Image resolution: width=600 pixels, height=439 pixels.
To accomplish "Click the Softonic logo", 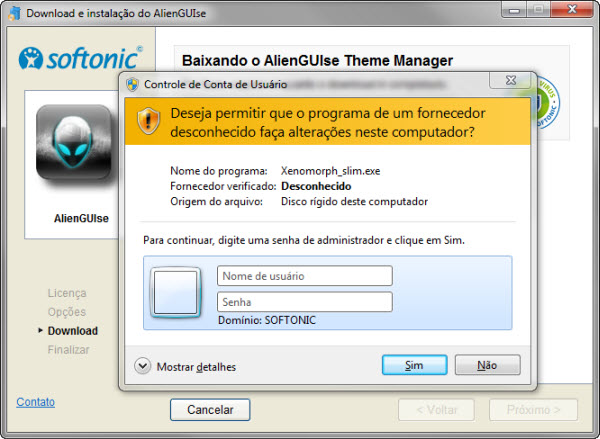I will [80, 57].
